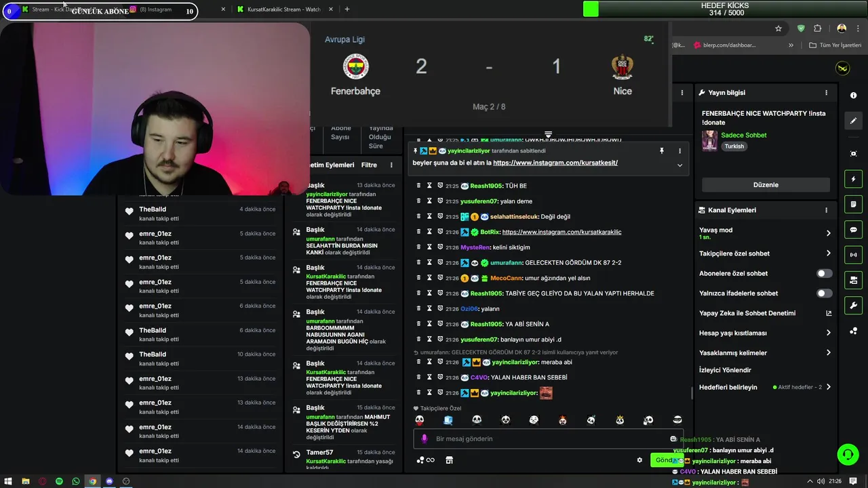Click the Bir mesaj gönderin input field

(549, 439)
